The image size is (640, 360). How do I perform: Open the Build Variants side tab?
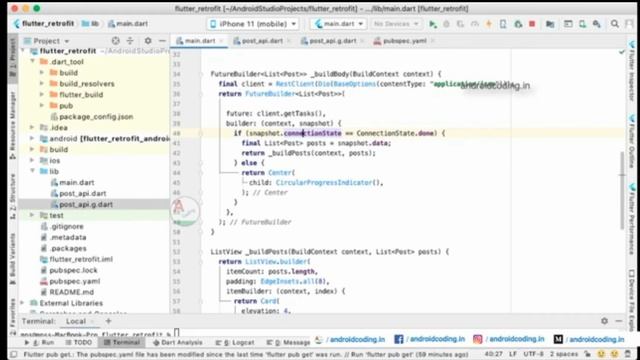(13, 258)
